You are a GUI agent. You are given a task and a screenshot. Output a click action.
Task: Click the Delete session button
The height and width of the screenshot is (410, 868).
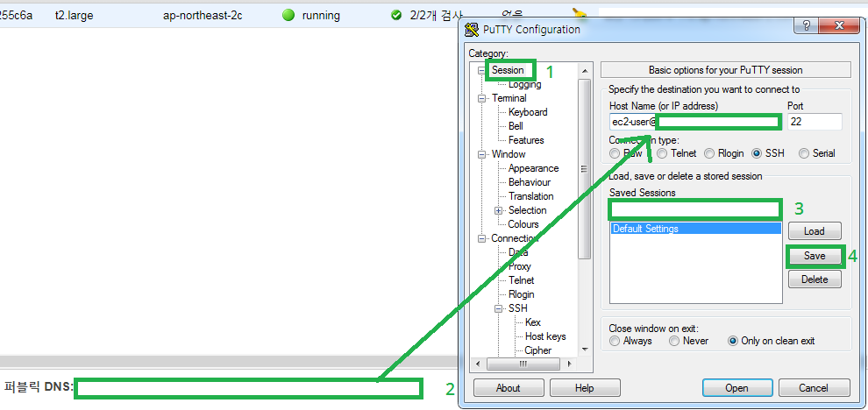click(x=815, y=279)
